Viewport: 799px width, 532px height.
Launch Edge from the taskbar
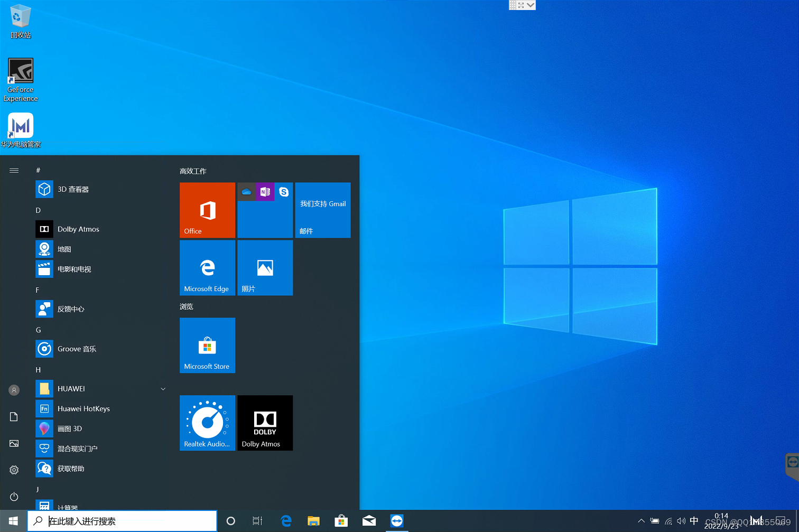286,521
